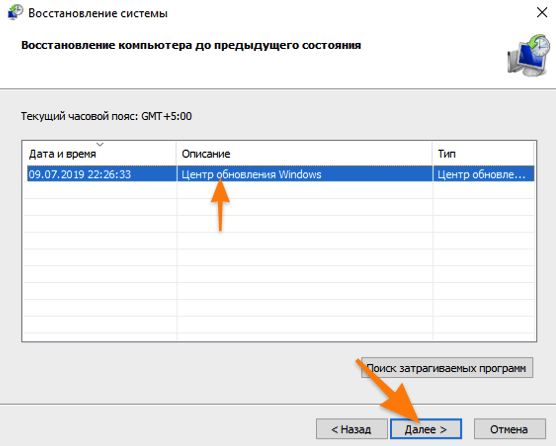This screenshot has width=556, height=446.
Task: Click the Описание column header
Action: click(x=305, y=154)
